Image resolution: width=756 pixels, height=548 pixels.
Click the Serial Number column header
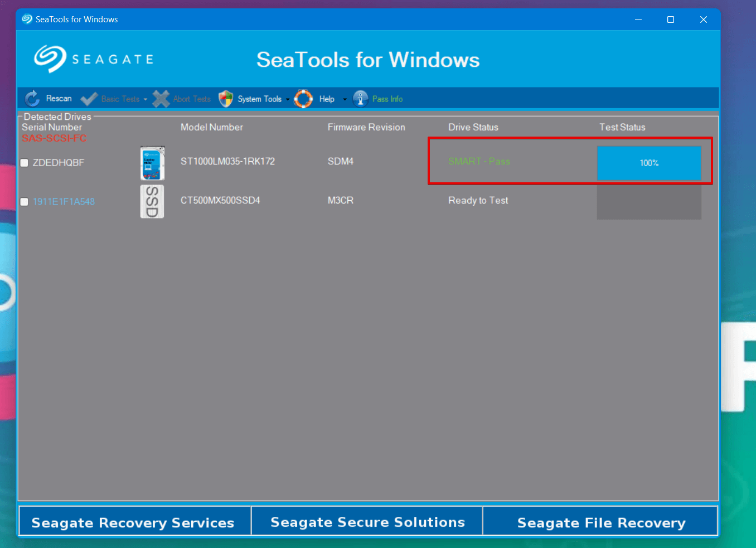[52, 127]
